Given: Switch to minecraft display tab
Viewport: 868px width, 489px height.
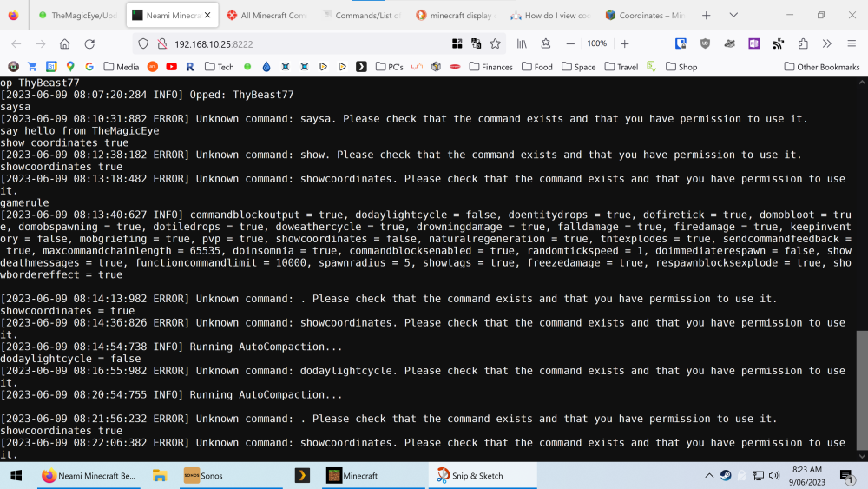Looking at the screenshot, I should tap(457, 16).
